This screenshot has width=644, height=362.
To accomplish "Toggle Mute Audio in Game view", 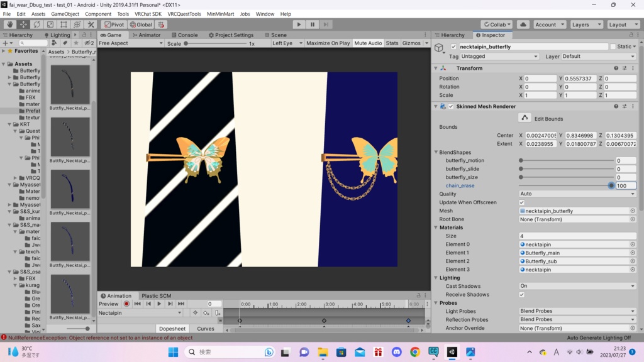I will 368,43.
